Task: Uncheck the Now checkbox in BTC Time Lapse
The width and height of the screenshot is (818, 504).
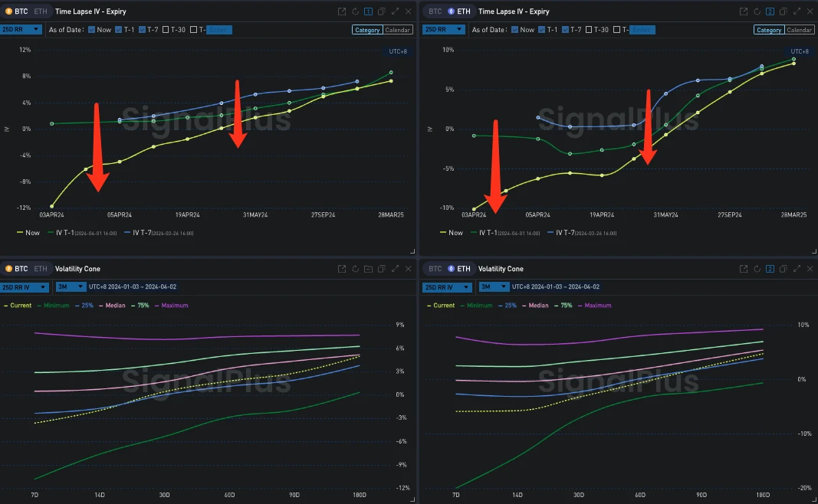Action: click(x=92, y=30)
